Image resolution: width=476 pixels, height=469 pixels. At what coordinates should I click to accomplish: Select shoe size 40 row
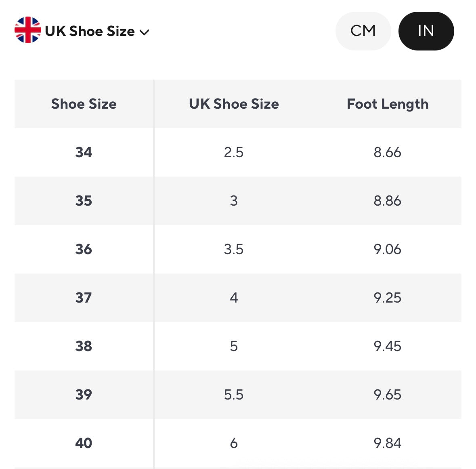(x=84, y=443)
